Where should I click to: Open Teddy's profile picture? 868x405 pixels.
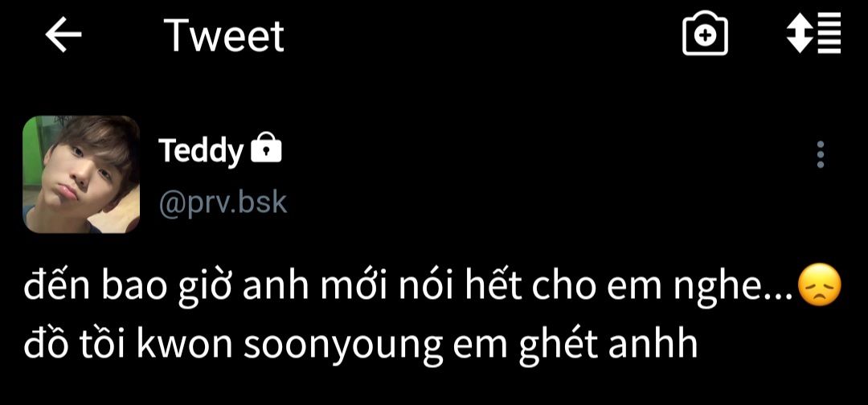point(81,174)
